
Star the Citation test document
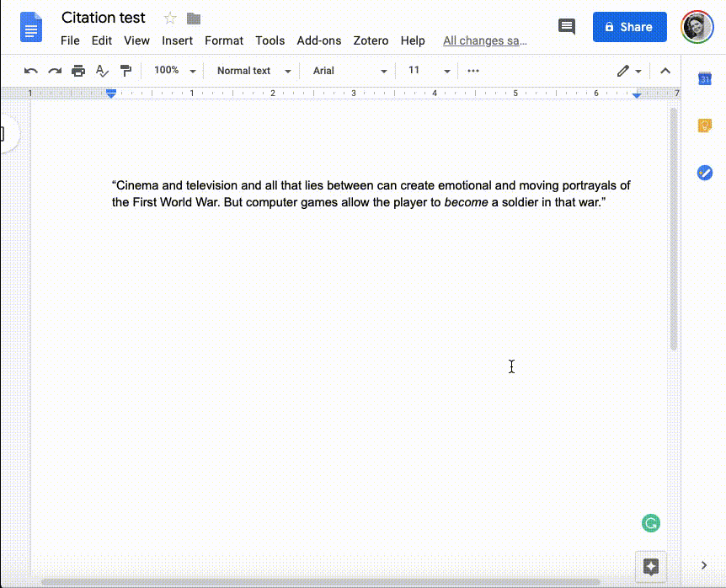click(170, 19)
